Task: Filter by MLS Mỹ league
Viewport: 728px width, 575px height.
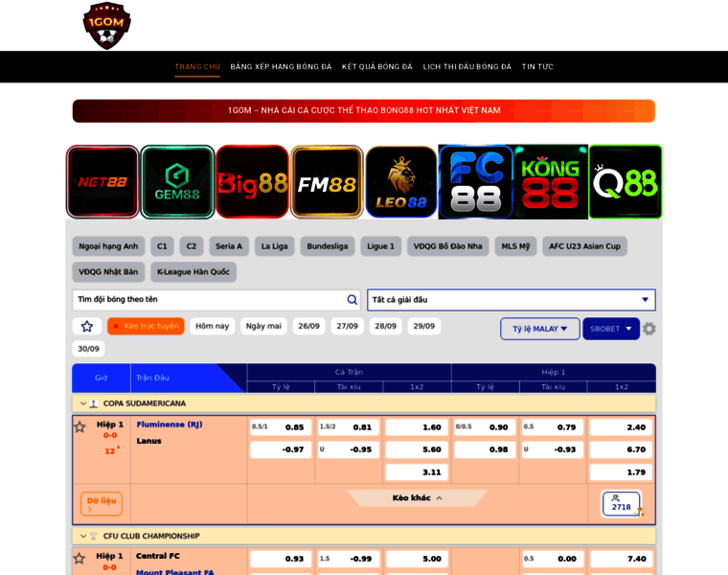Action: [x=515, y=246]
